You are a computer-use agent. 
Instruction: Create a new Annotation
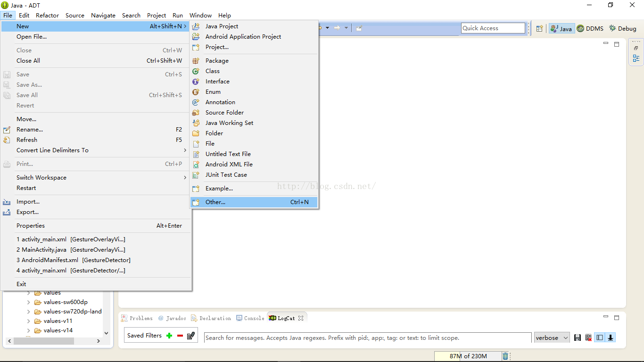coord(254,102)
